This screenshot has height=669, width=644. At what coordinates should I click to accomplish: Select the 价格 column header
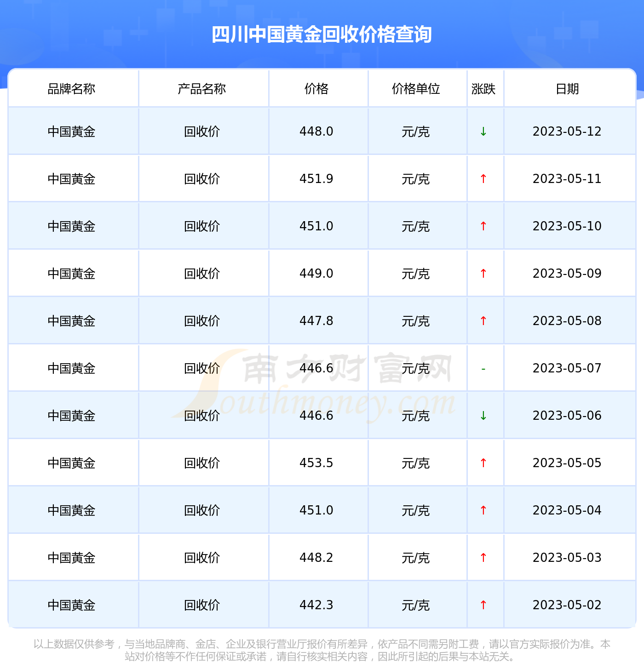pyautogui.click(x=316, y=89)
